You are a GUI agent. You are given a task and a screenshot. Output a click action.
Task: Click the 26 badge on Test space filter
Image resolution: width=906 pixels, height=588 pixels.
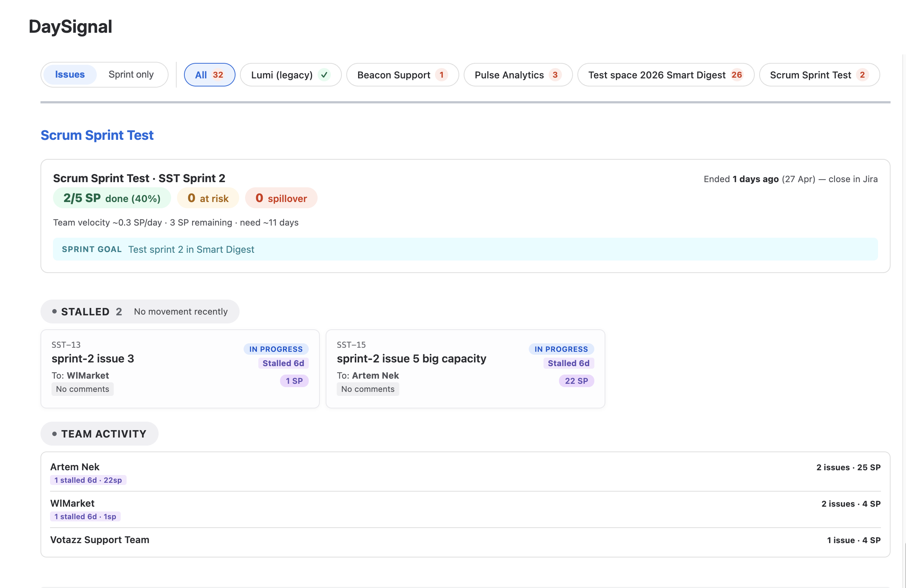click(x=736, y=75)
